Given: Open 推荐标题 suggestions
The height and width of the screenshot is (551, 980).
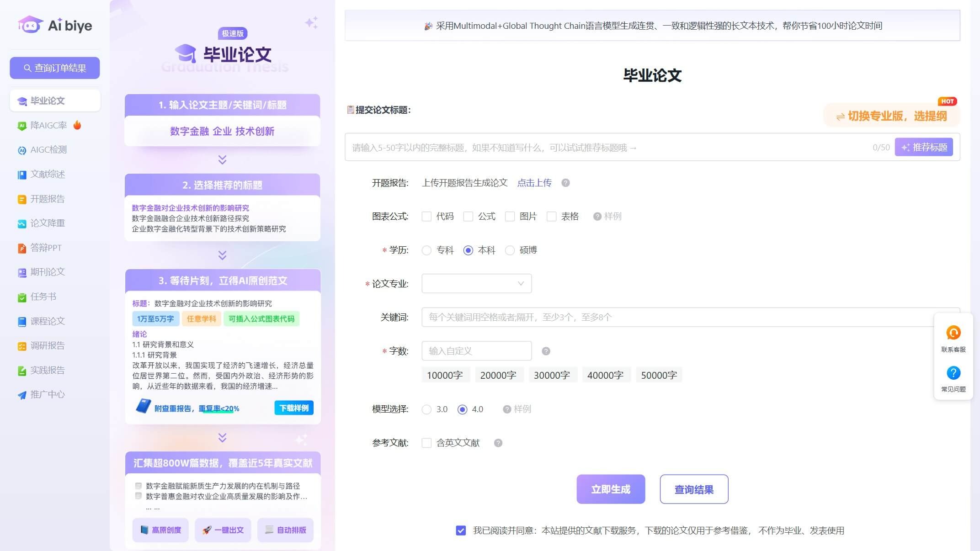Looking at the screenshot, I should tap(924, 147).
